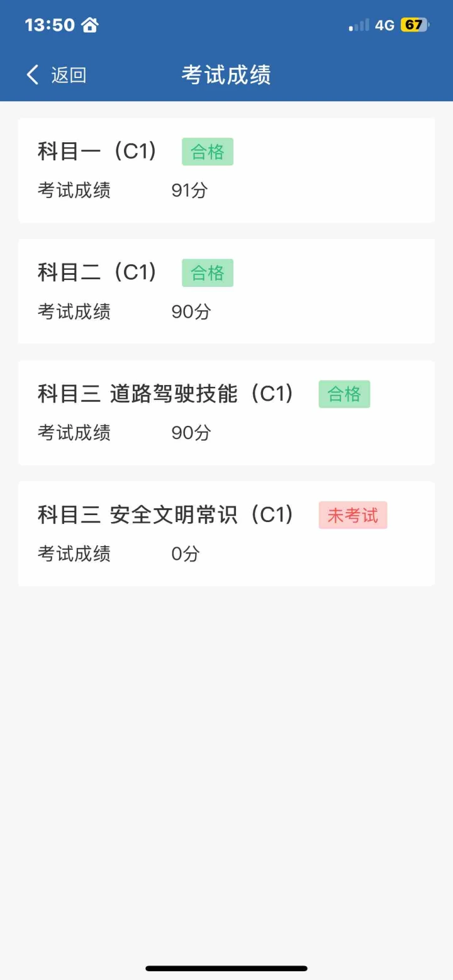Viewport: 453px width, 980px height.
Task: Tap the home icon in status bar
Action: [x=90, y=25]
